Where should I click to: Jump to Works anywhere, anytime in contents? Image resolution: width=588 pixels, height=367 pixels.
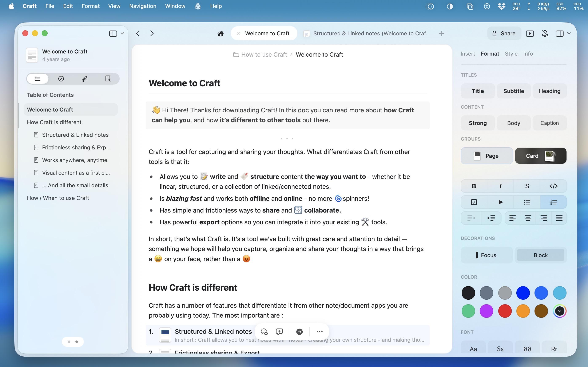[x=71, y=160]
